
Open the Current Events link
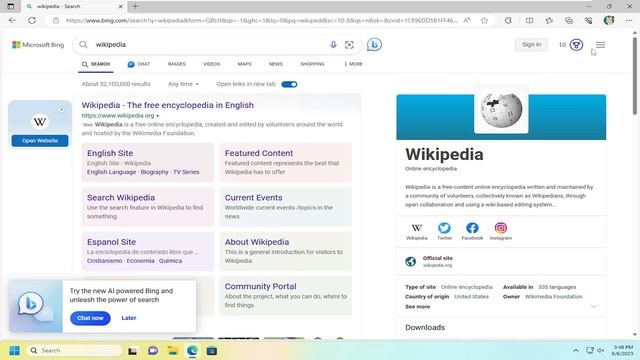(x=253, y=198)
